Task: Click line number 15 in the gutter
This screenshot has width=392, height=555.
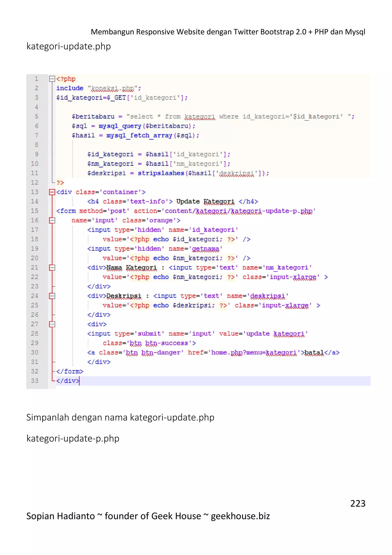Action: pos(34,211)
